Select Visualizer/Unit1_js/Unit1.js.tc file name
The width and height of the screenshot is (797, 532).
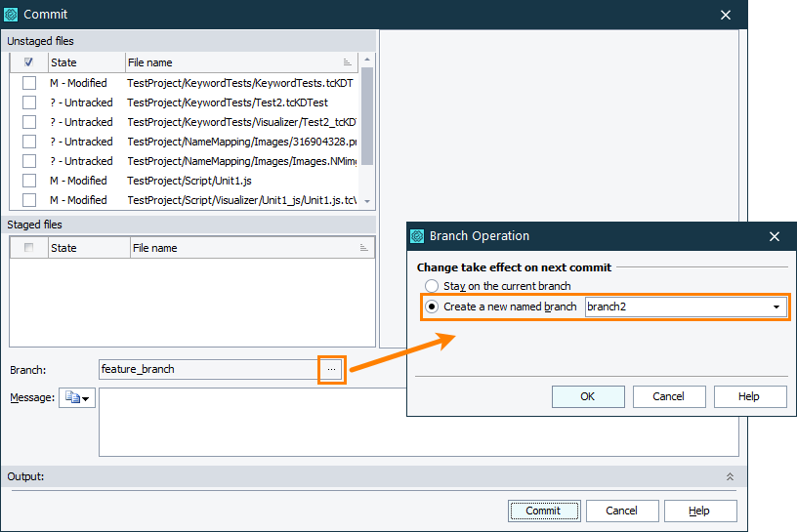(x=242, y=200)
